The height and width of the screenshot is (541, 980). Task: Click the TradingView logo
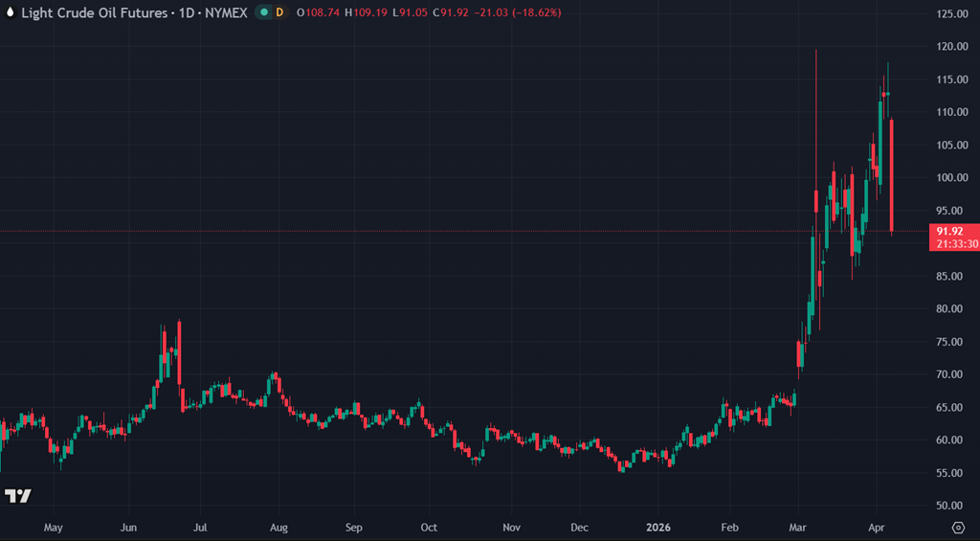17,495
